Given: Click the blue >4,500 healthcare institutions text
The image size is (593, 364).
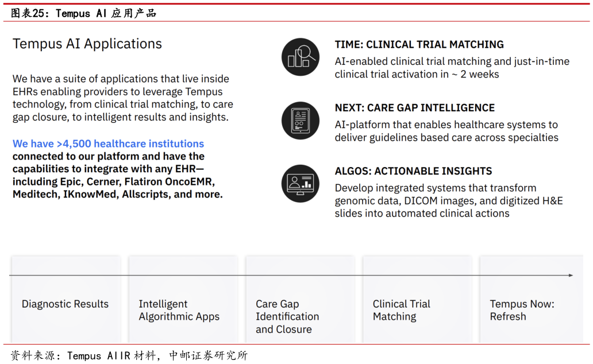Looking at the screenshot, I should 108,144.
